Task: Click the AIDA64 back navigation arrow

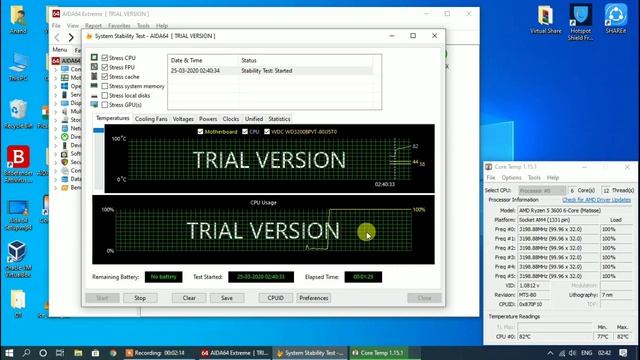Action: coord(57,38)
